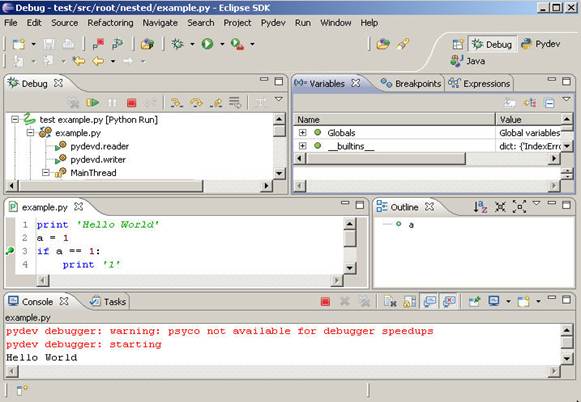
Task: Click the Debug bug icon in main toolbar
Action: coord(177,44)
